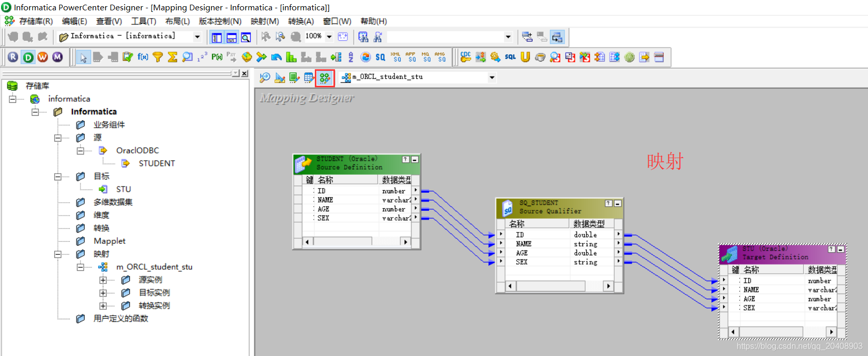Image resolution: width=868 pixels, height=356 pixels.
Task: Minimize the STUDENT Source Definition box
Action: click(x=415, y=160)
